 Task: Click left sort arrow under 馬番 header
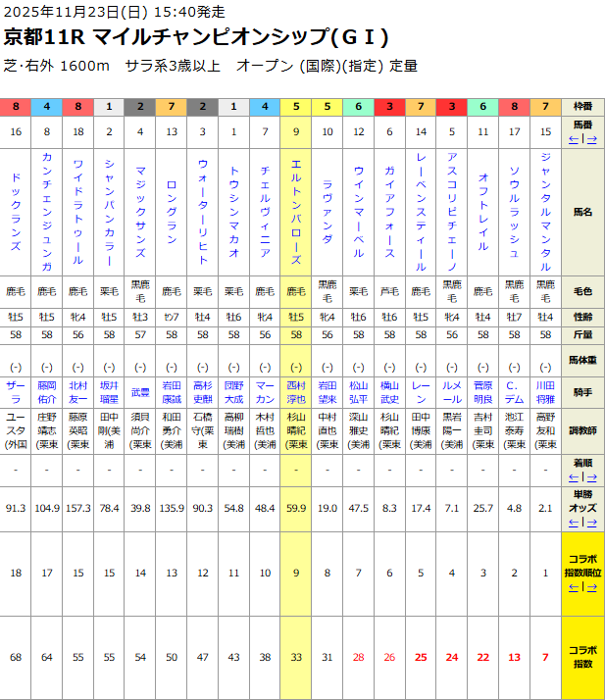coord(574,138)
